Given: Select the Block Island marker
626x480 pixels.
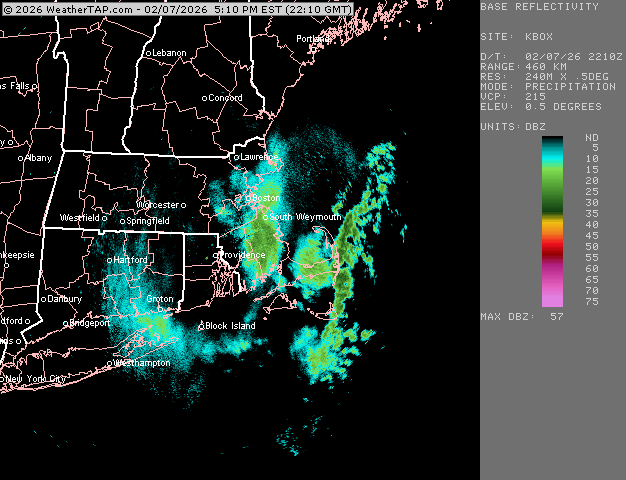Looking at the screenshot, I should [200, 326].
